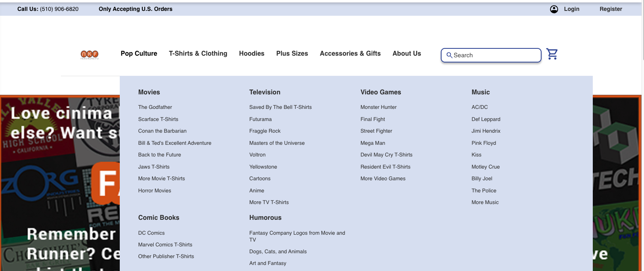This screenshot has width=644, height=271.
Task: Open Kiss band link
Action: [x=476, y=155]
